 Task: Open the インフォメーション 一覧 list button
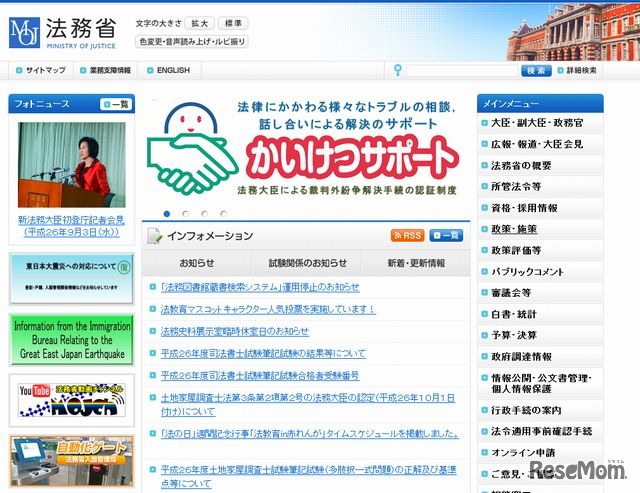coord(446,235)
